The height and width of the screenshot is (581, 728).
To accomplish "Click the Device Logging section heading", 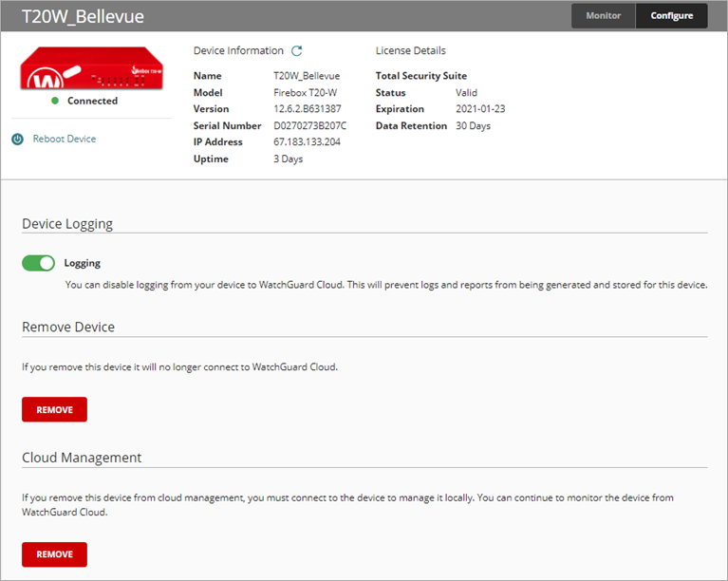I will pos(67,224).
